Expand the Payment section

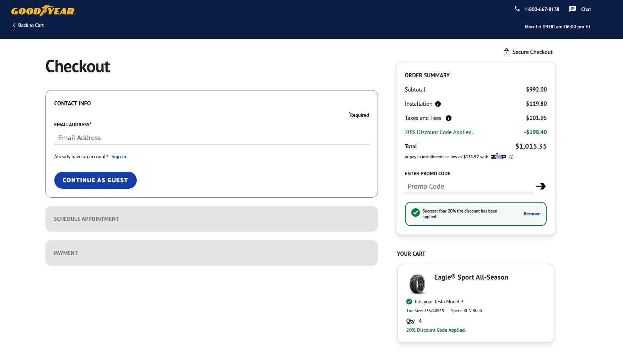click(x=211, y=253)
